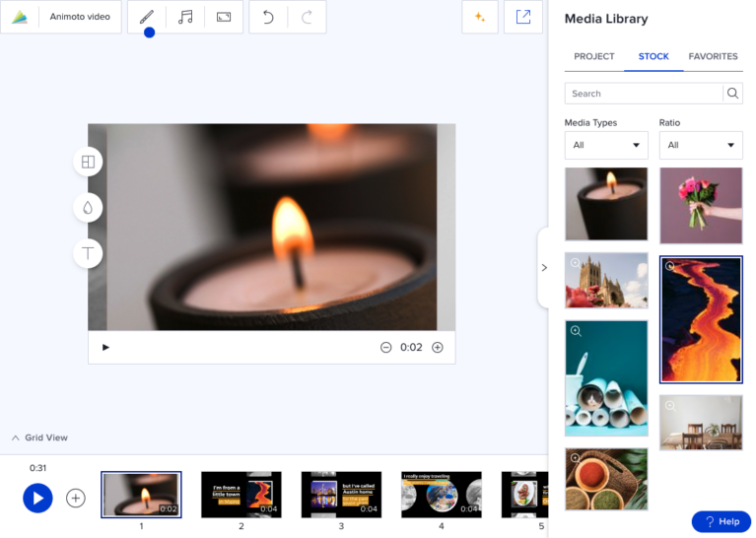The width and height of the screenshot is (756, 538).
Task: Add a new block with plus
Action: pyautogui.click(x=76, y=498)
